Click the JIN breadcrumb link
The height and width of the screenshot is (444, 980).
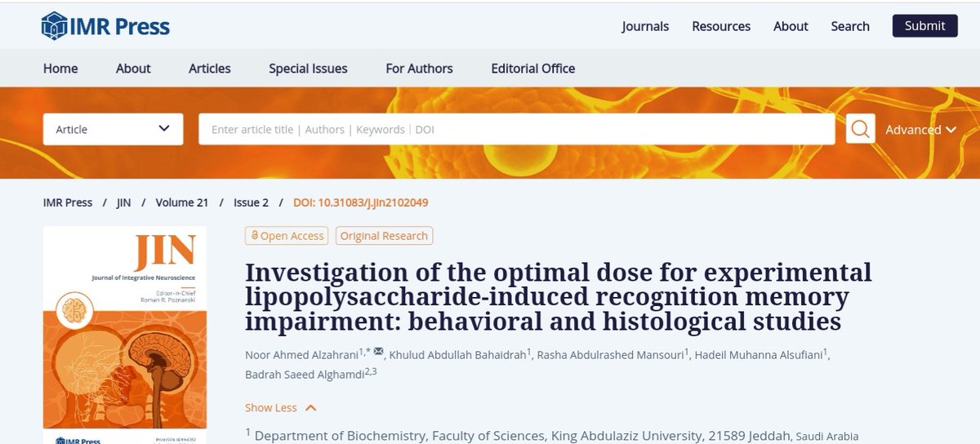(124, 202)
